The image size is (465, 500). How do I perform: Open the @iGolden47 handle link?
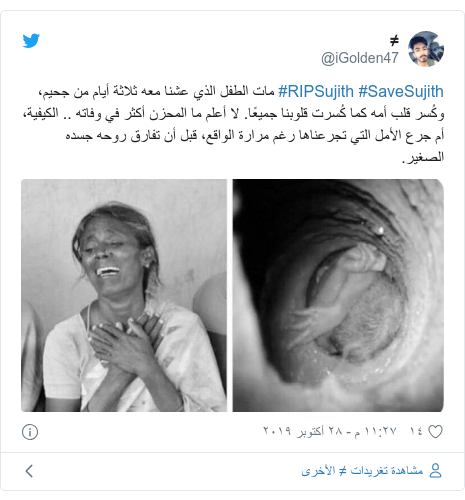coord(360,58)
